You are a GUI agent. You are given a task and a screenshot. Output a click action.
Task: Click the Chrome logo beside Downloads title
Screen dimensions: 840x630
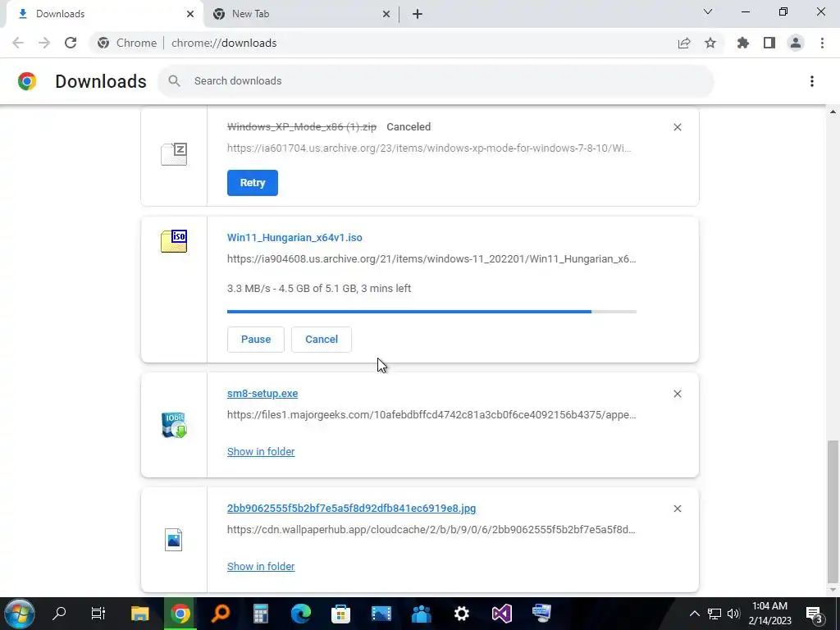pos(27,81)
